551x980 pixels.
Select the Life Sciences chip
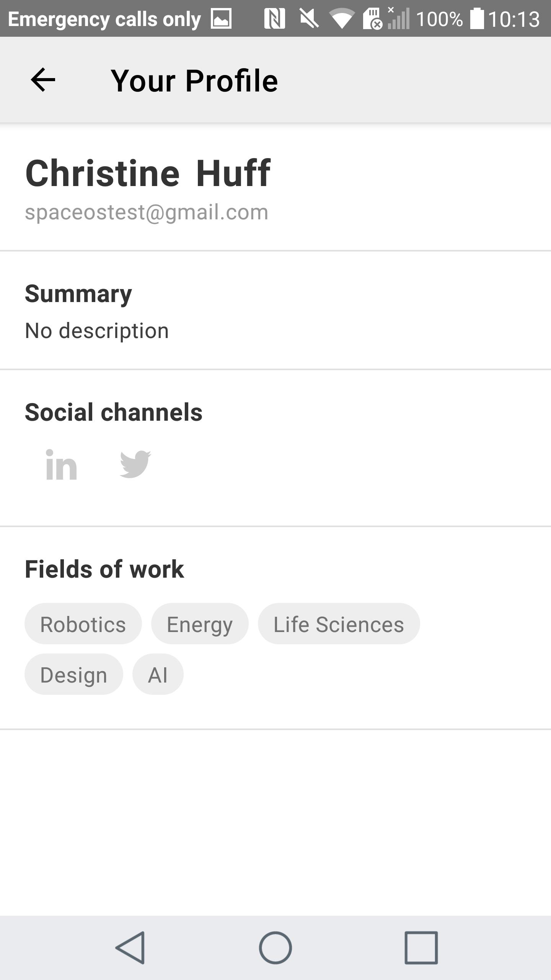pyautogui.click(x=339, y=624)
